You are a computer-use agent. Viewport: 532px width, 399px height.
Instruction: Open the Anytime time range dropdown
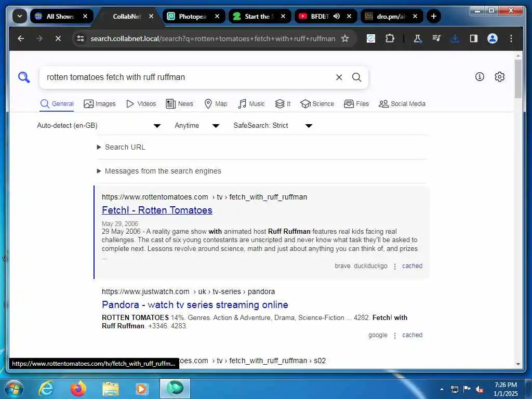click(197, 126)
